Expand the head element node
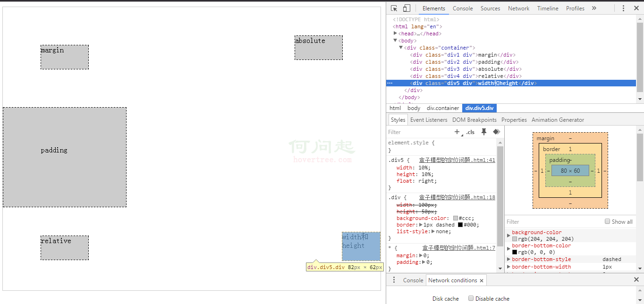644x304 pixels. [x=396, y=34]
